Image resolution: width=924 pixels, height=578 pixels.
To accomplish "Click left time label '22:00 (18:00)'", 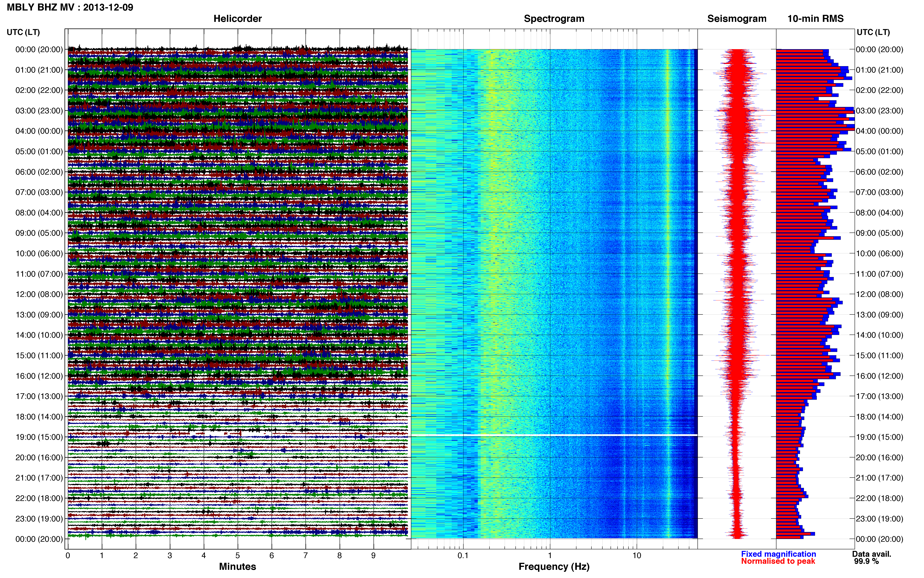I will point(39,498).
